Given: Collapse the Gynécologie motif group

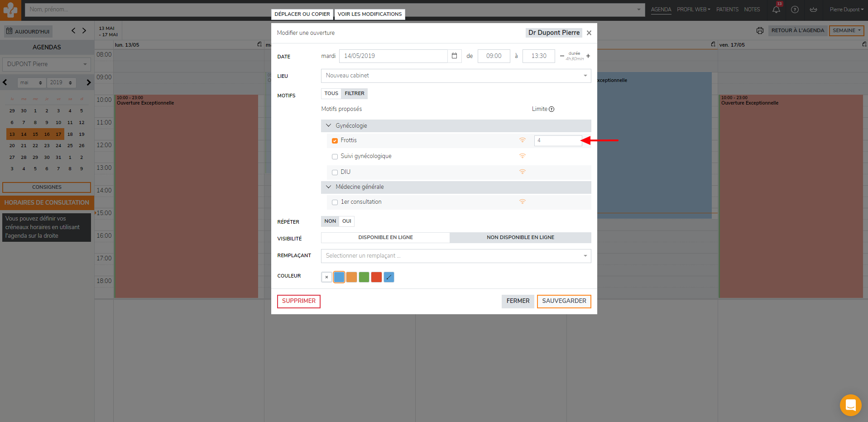Looking at the screenshot, I should click(329, 126).
